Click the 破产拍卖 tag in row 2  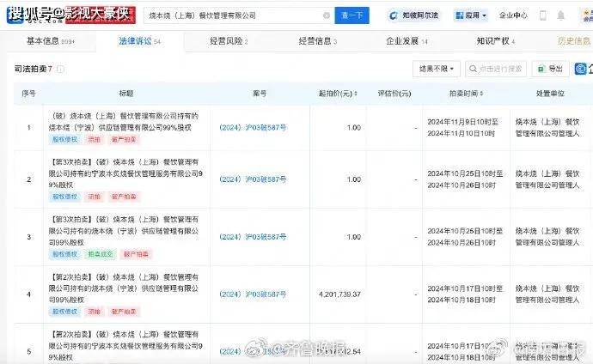pos(124,197)
